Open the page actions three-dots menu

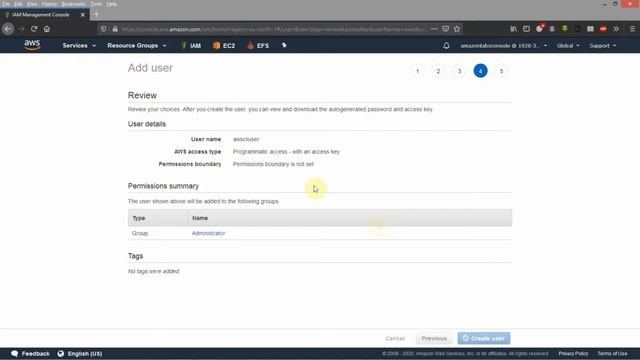(x=434, y=29)
